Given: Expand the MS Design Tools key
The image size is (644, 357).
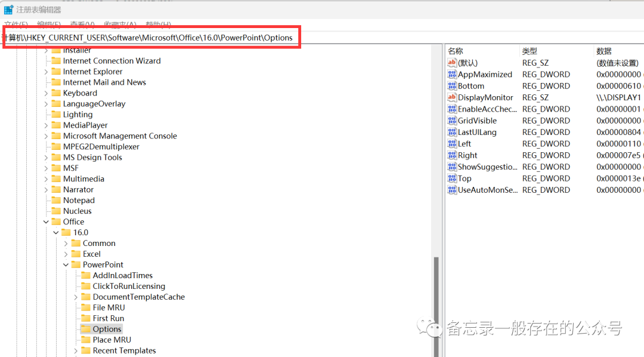Looking at the screenshot, I should pos(46,157).
